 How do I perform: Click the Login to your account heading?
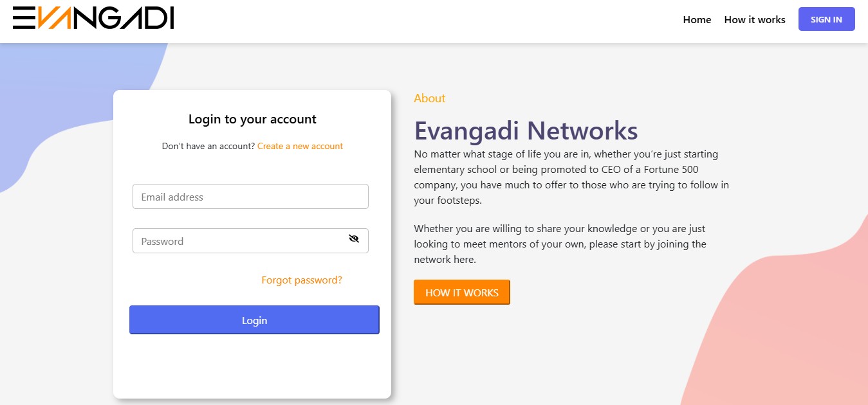[252, 120]
